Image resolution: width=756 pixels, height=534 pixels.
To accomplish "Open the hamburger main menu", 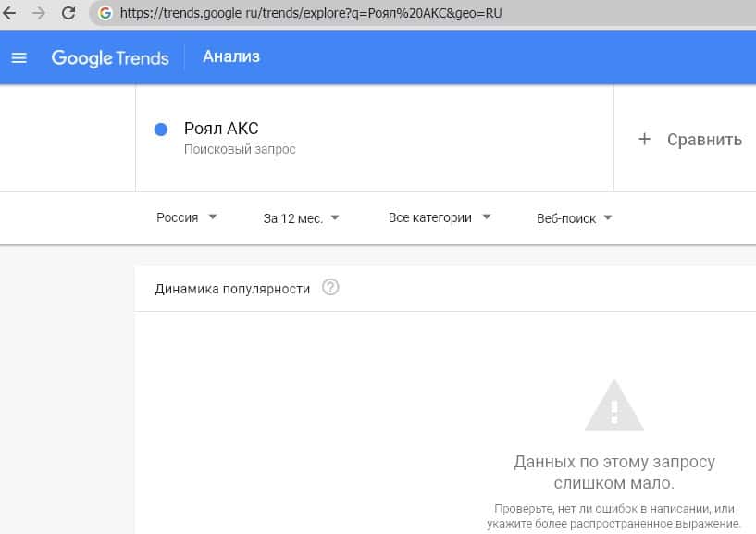I will pos(19,57).
